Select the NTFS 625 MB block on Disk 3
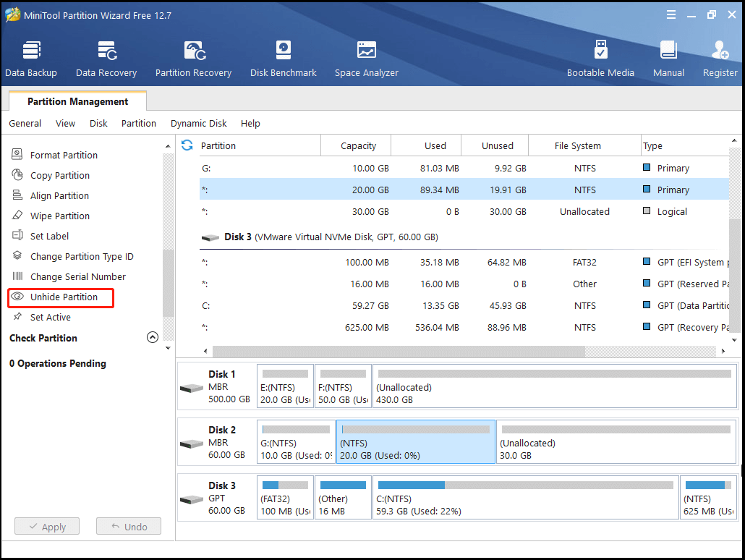Screen dimensions: 745x560 coord(708,497)
